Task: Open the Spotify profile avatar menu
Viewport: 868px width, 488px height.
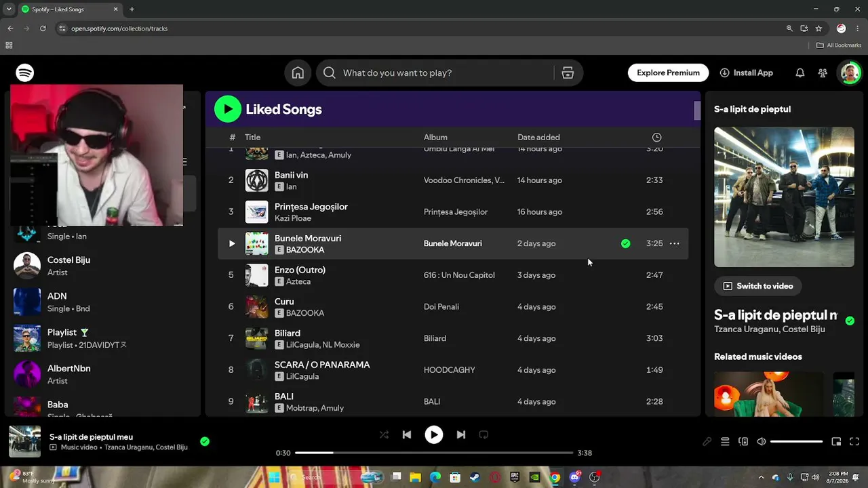Action: click(850, 73)
